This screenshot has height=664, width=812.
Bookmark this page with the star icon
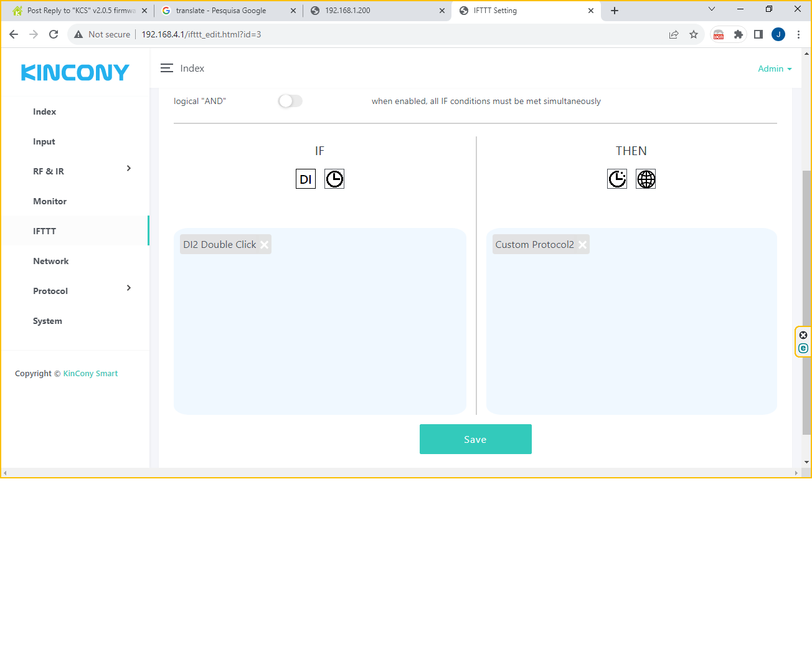(x=694, y=35)
